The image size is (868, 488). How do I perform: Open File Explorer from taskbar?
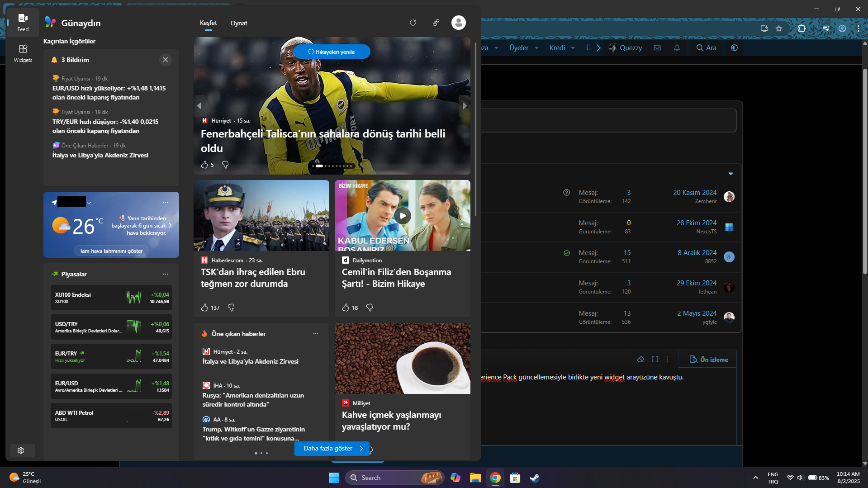click(475, 478)
